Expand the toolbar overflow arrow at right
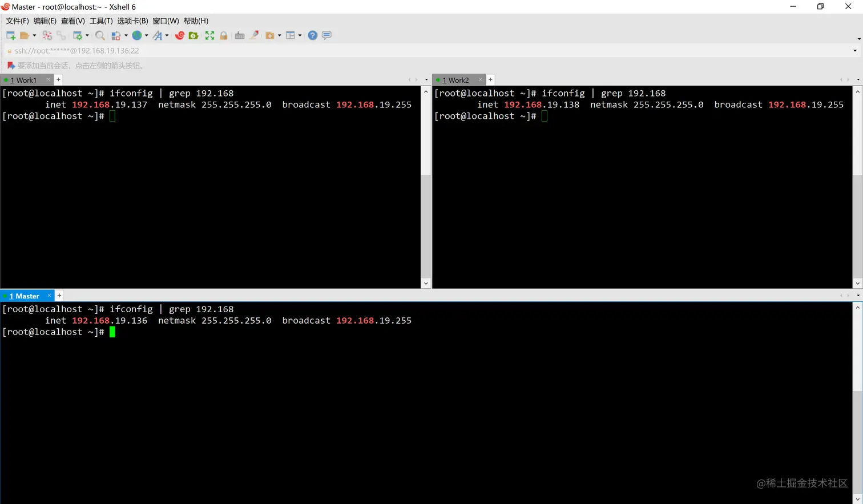This screenshot has width=863, height=504. 859,39
